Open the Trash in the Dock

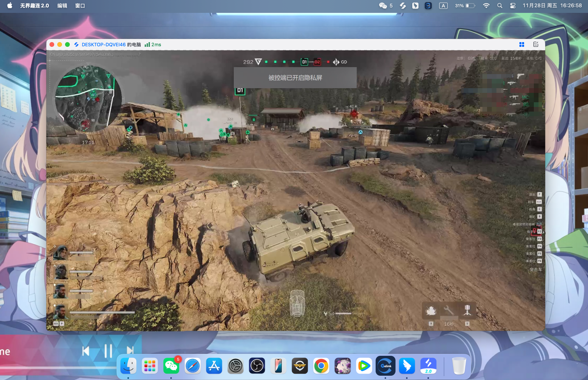pyautogui.click(x=459, y=366)
